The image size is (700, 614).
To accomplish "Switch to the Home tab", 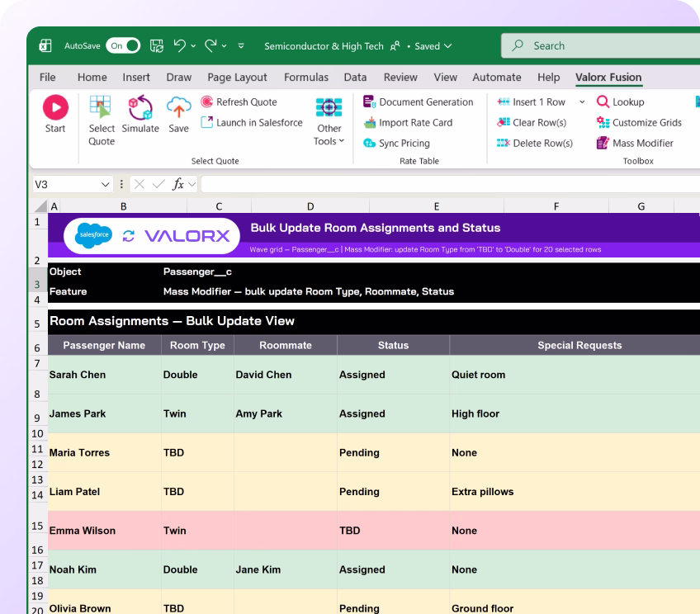I will (x=92, y=78).
